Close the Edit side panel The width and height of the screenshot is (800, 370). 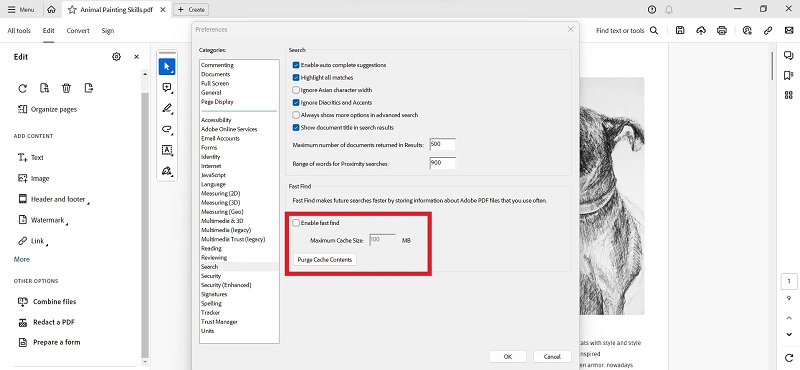click(x=136, y=57)
